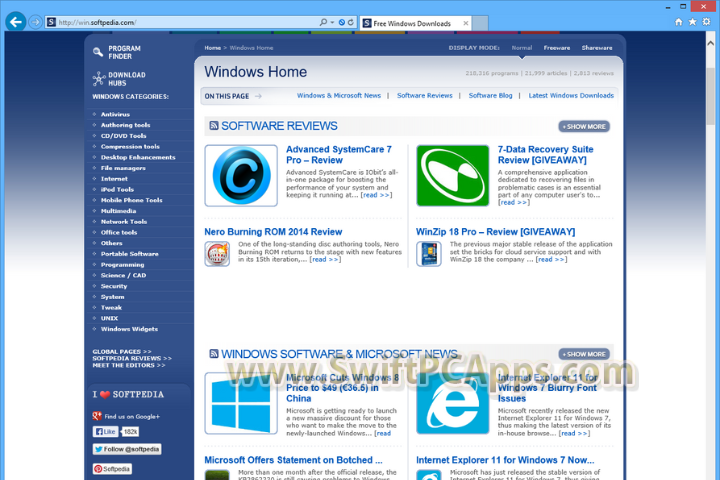This screenshot has width=720, height=480.
Task: Click the Nero Burning ROM icon
Action: (217, 254)
